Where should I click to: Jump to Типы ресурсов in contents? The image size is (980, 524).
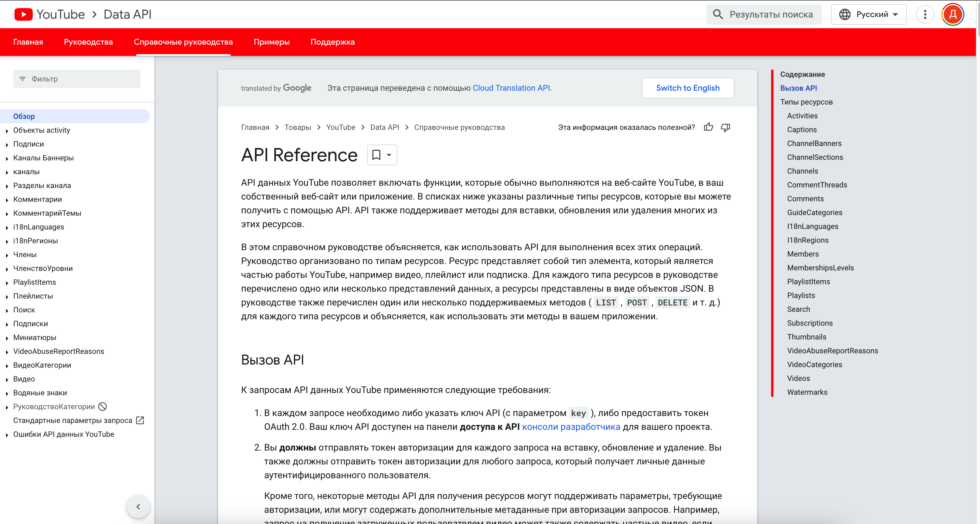(807, 102)
